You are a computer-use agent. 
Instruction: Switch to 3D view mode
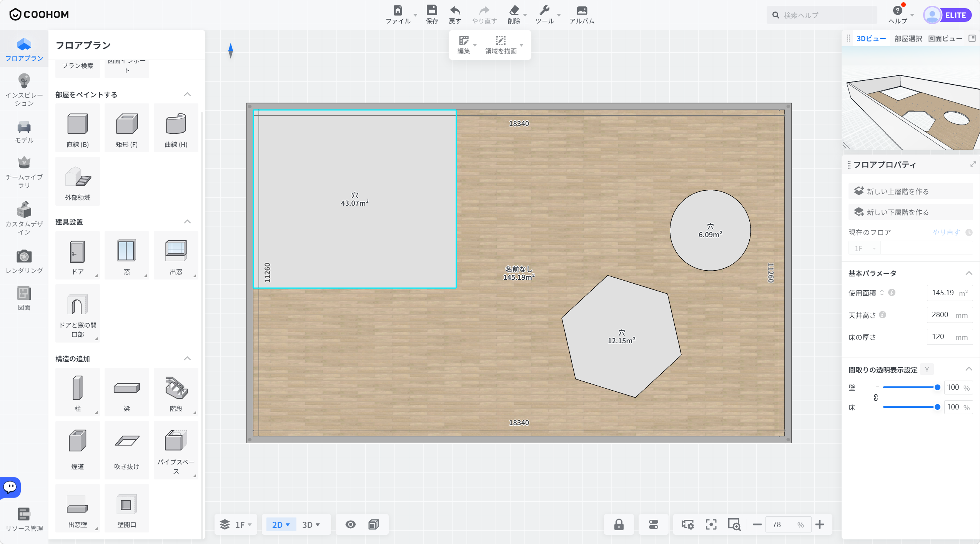click(x=311, y=524)
